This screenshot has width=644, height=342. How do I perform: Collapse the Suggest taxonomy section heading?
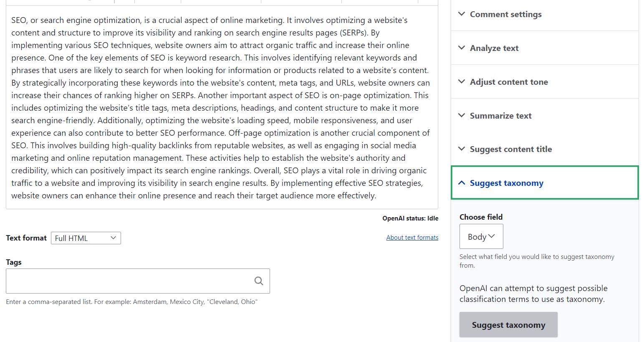(x=506, y=183)
